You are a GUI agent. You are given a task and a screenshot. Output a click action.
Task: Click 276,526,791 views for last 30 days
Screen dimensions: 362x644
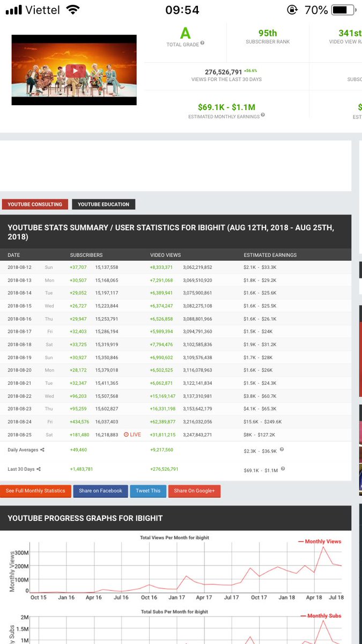(x=224, y=72)
